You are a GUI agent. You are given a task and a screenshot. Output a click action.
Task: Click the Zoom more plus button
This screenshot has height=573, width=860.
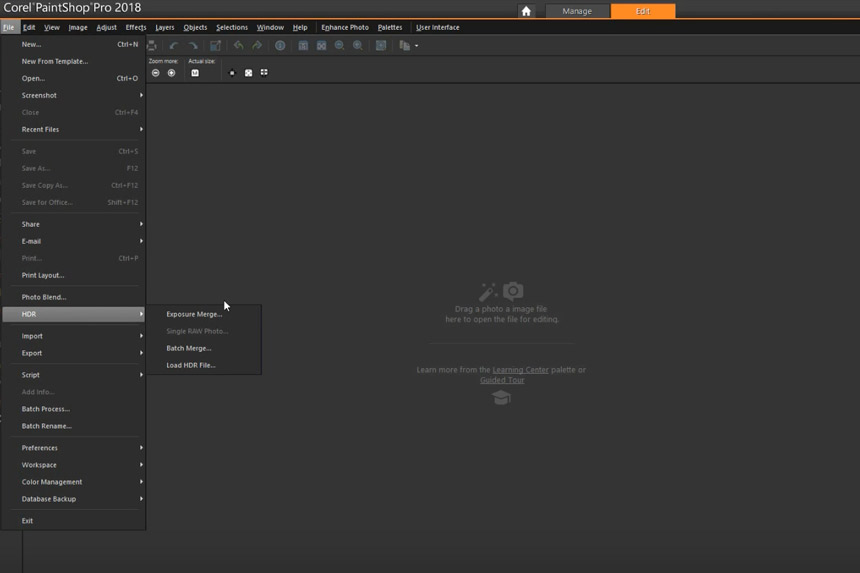pyautogui.click(x=171, y=73)
